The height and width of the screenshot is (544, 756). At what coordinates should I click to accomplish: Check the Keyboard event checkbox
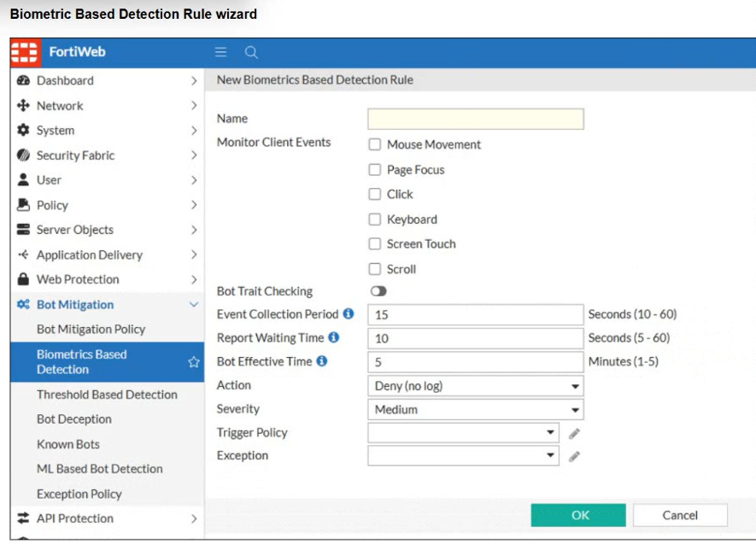pos(375,219)
